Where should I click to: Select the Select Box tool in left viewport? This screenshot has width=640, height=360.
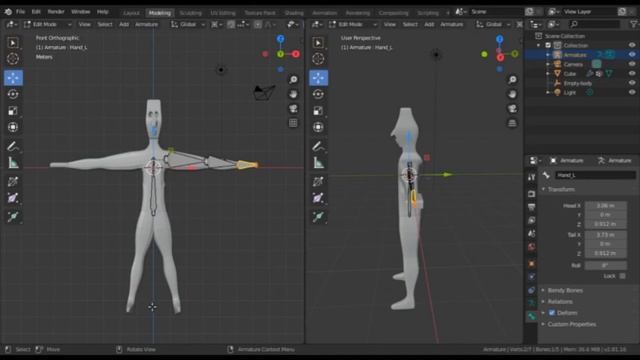tap(13, 43)
